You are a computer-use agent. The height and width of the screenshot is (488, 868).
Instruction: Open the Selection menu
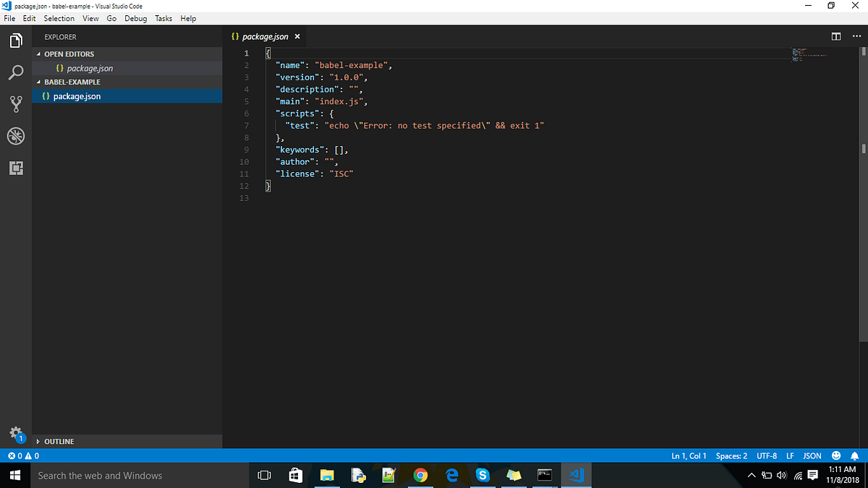tap(59, 18)
